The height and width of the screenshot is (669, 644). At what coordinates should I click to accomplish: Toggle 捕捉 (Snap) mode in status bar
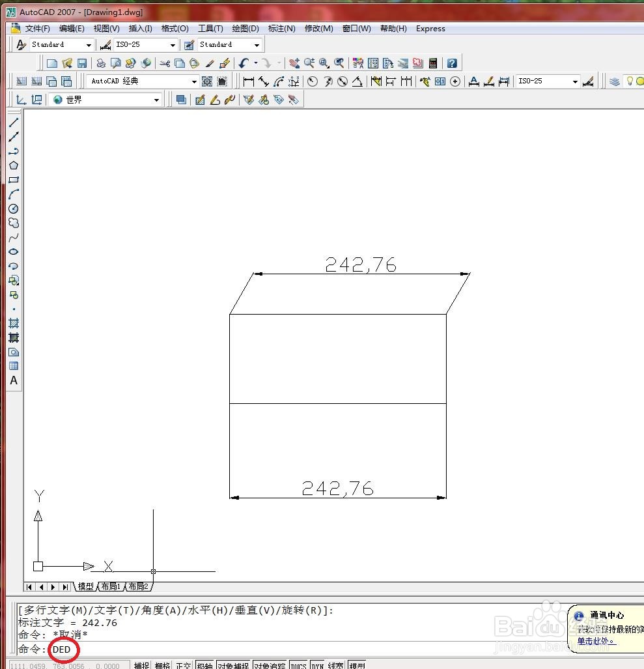(141, 665)
